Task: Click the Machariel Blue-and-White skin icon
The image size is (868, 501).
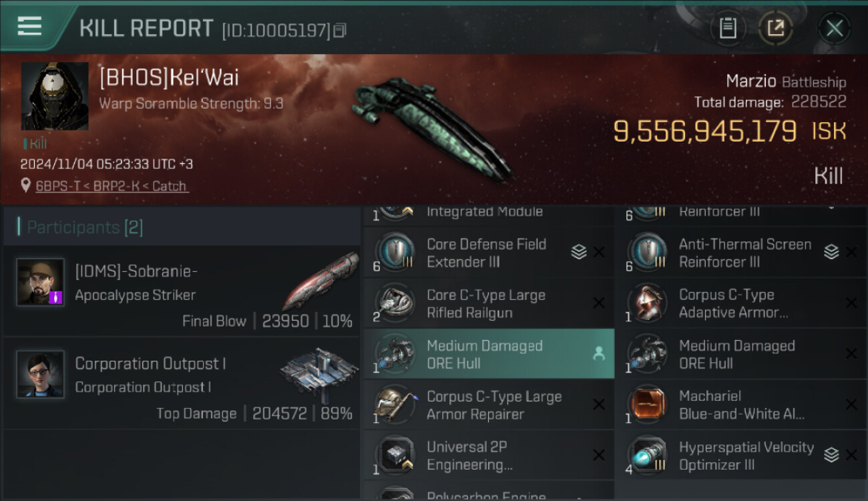Action: point(648,405)
